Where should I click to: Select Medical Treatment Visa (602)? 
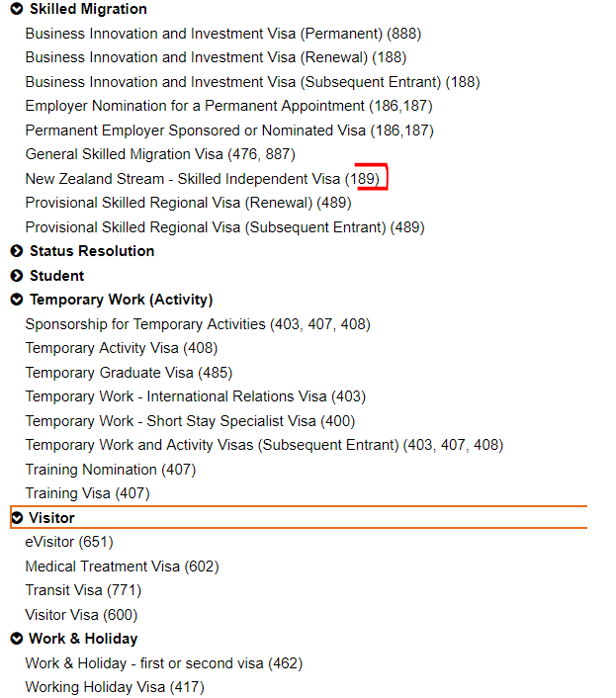pos(122,567)
